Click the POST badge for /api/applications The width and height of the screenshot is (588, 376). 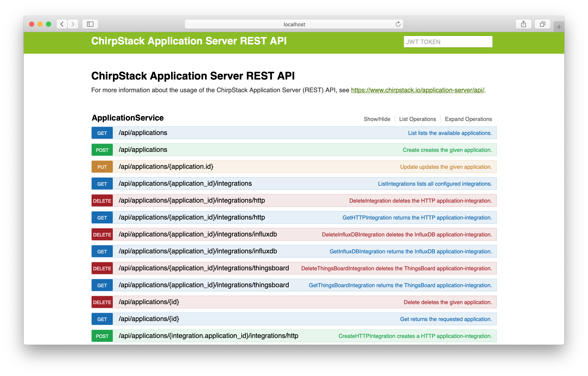point(102,150)
